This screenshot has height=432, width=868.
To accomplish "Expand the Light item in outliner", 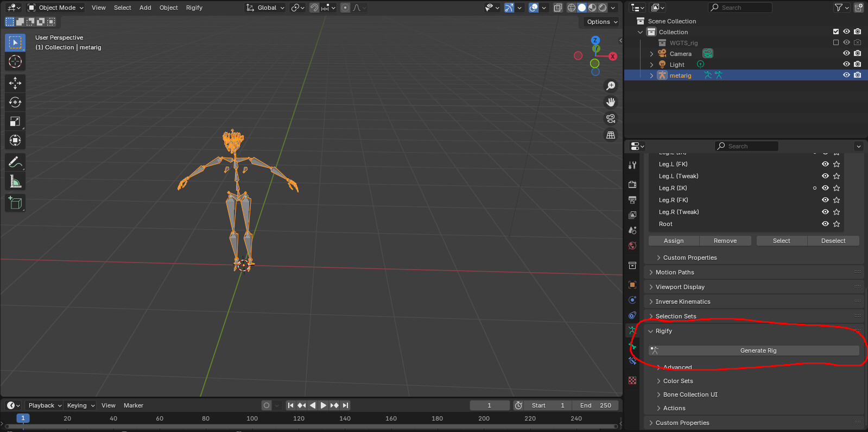I will point(651,65).
